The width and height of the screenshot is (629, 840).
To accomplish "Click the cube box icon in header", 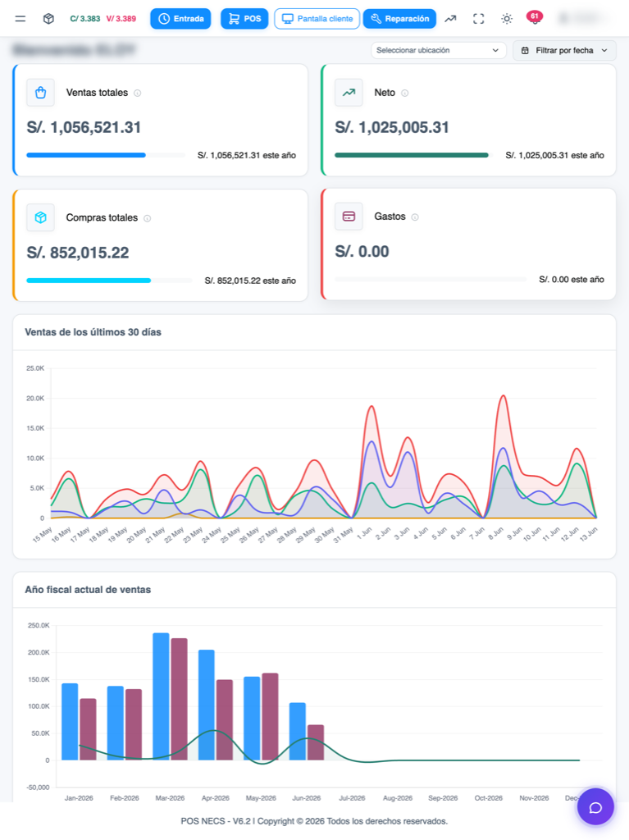I will [x=48, y=19].
